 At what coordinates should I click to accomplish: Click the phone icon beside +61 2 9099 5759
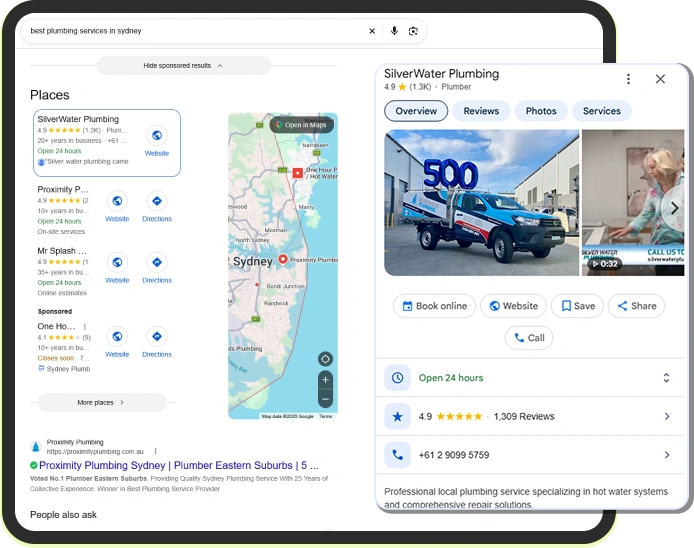click(397, 455)
